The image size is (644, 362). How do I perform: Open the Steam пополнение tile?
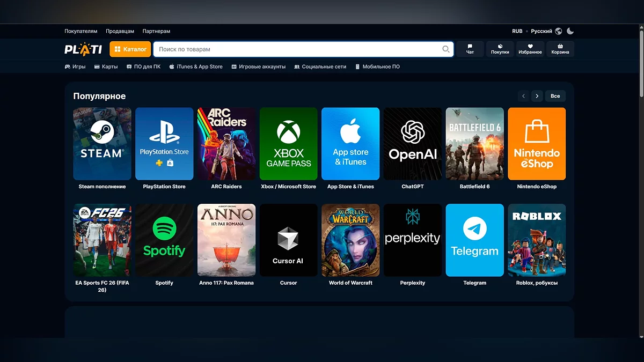[102, 144]
